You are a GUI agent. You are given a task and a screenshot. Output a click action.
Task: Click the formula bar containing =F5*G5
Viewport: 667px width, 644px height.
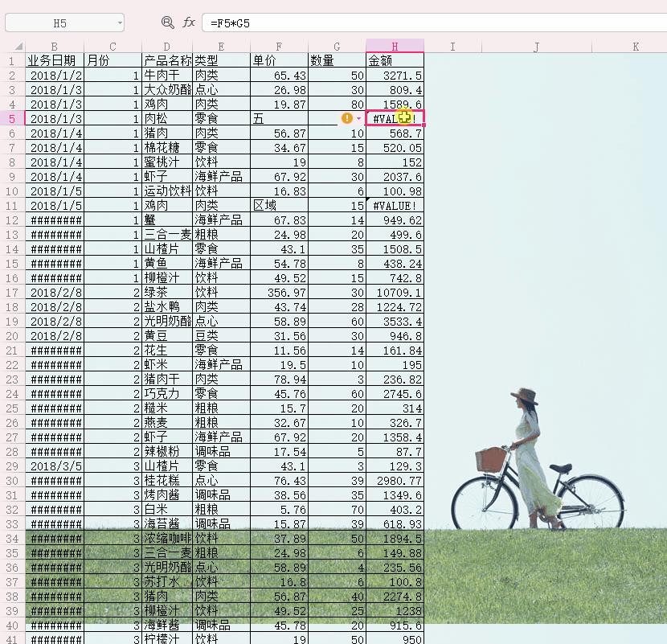point(434,23)
